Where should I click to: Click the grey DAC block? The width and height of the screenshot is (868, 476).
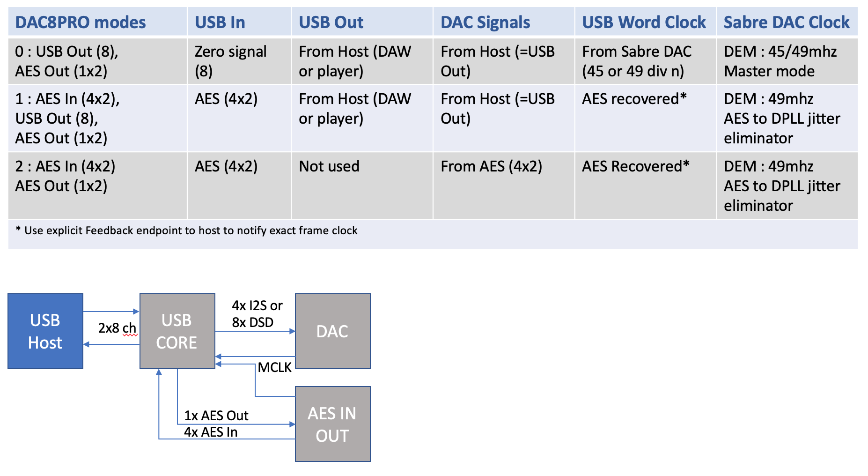point(333,331)
